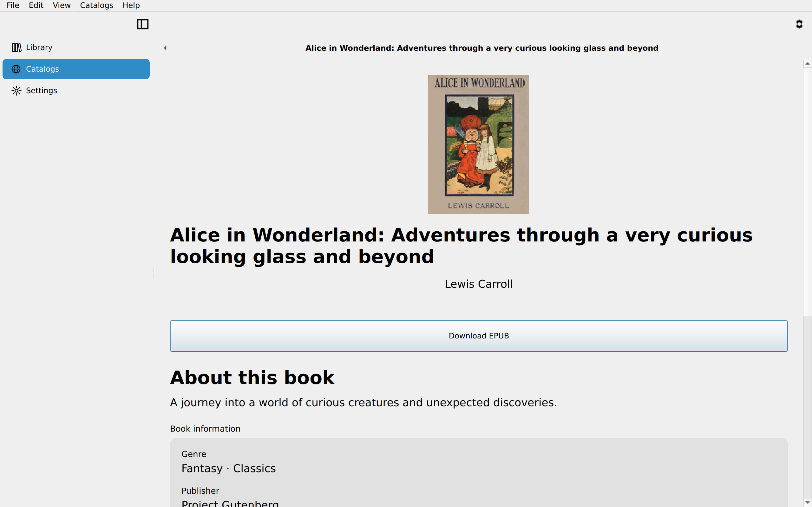Open the gear menu at top right

[799, 24]
